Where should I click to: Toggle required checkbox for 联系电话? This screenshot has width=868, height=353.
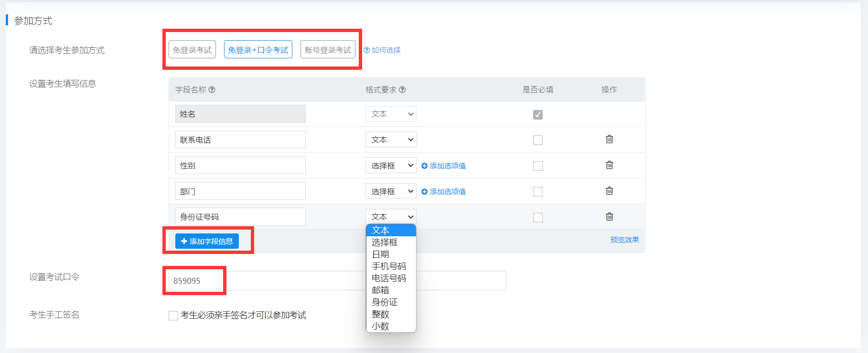click(x=538, y=140)
